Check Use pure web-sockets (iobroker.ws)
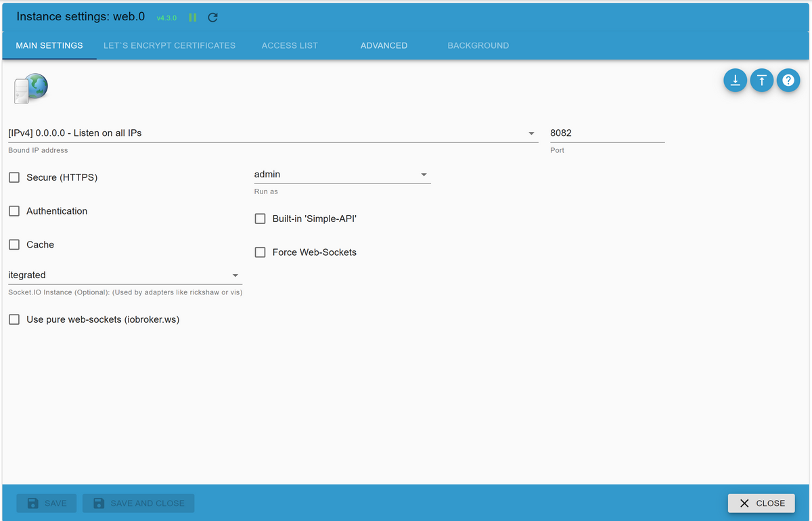The height and width of the screenshot is (521, 812). 14,319
